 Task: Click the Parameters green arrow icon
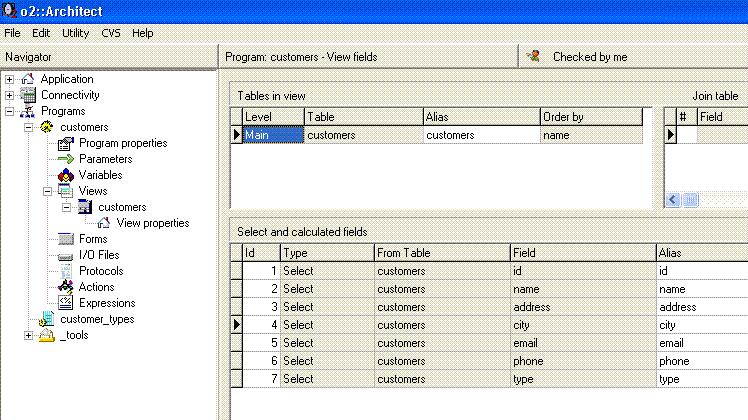pyautogui.click(x=66, y=159)
